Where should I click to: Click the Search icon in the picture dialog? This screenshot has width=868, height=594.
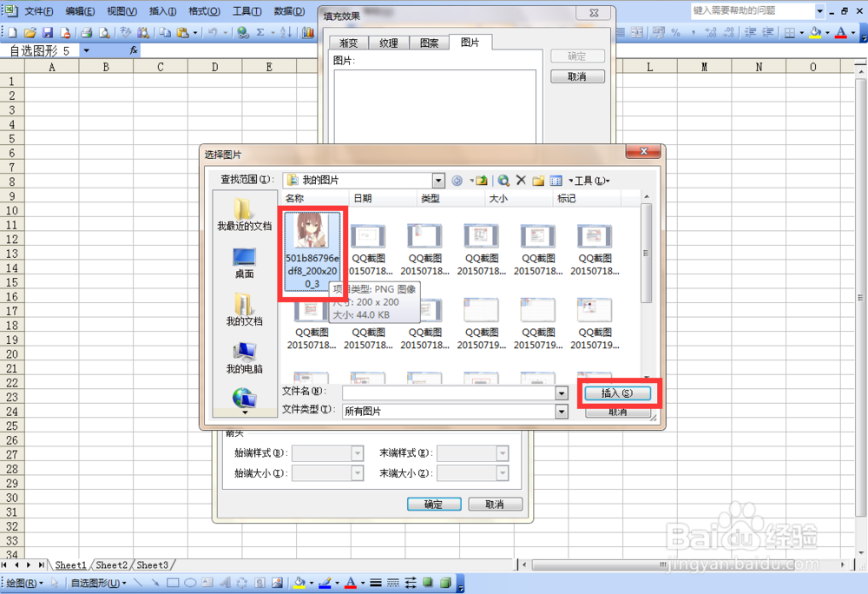click(503, 180)
